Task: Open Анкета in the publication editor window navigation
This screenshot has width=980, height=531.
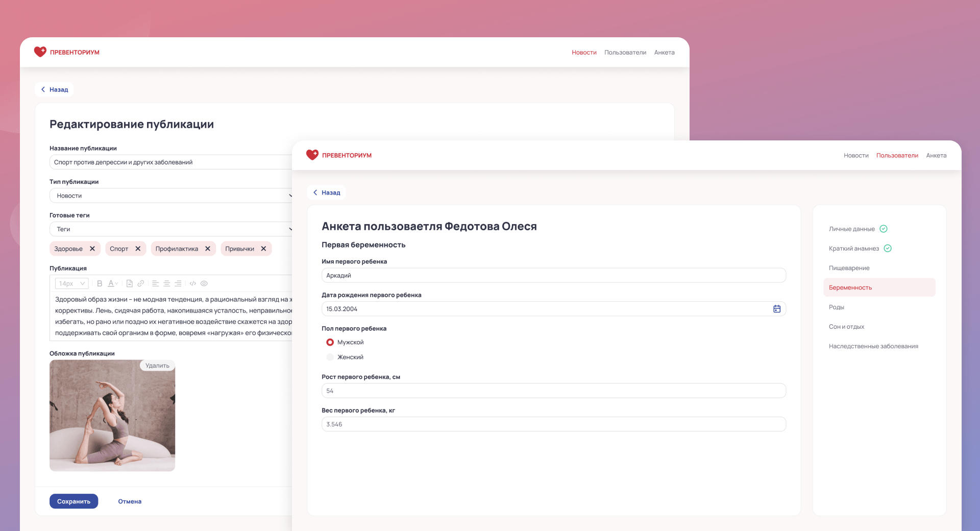Action: click(x=665, y=53)
